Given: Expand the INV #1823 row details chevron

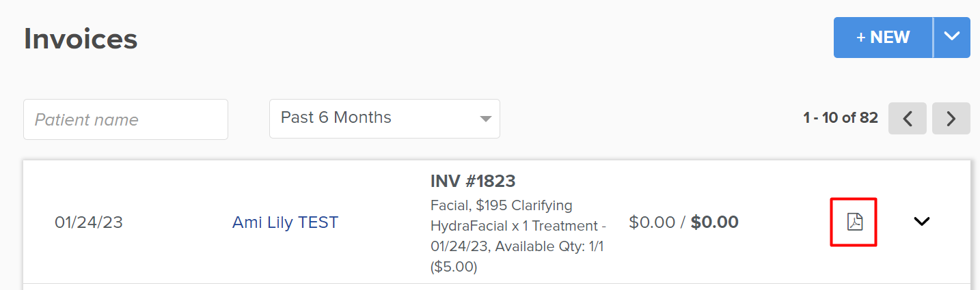Looking at the screenshot, I should 922,221.
